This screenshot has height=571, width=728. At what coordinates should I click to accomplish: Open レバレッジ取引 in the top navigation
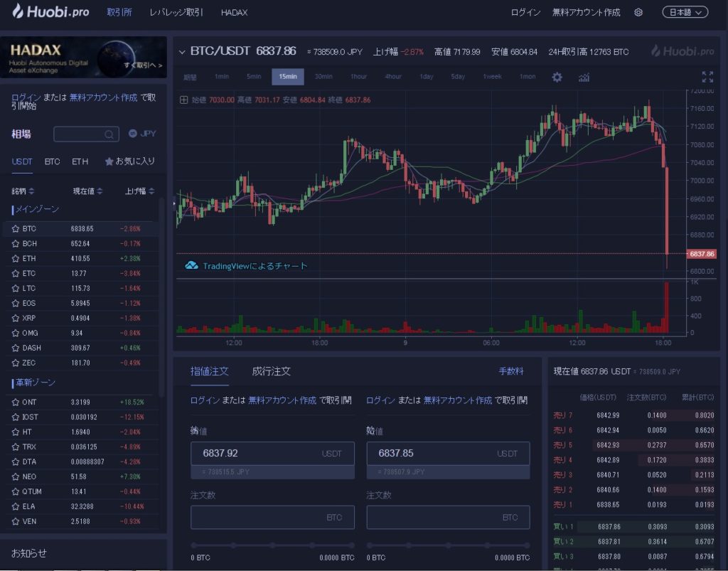coord(176,12)
